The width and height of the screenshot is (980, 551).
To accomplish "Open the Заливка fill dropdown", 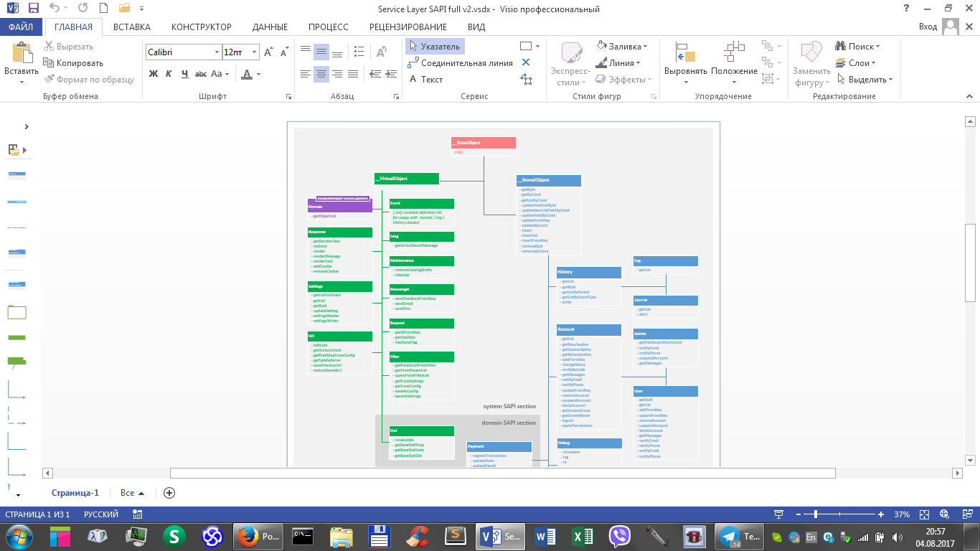I will pos(622,46).
